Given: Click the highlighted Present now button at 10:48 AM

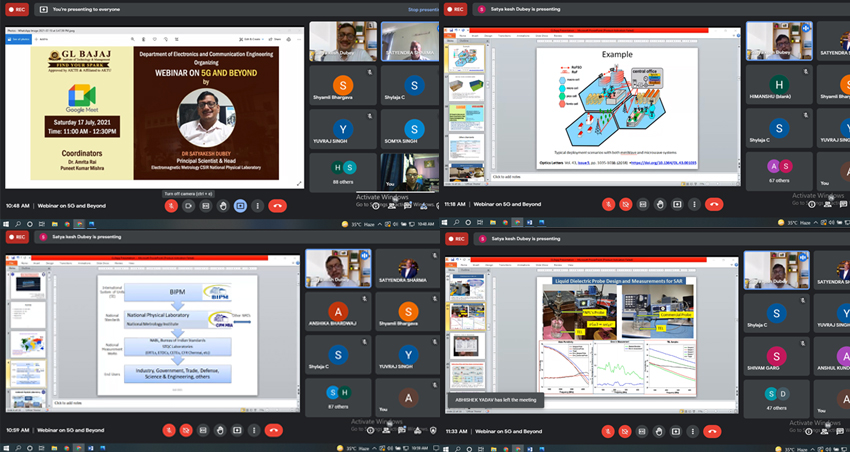Looking at the screenshot, I should point(240,206).
